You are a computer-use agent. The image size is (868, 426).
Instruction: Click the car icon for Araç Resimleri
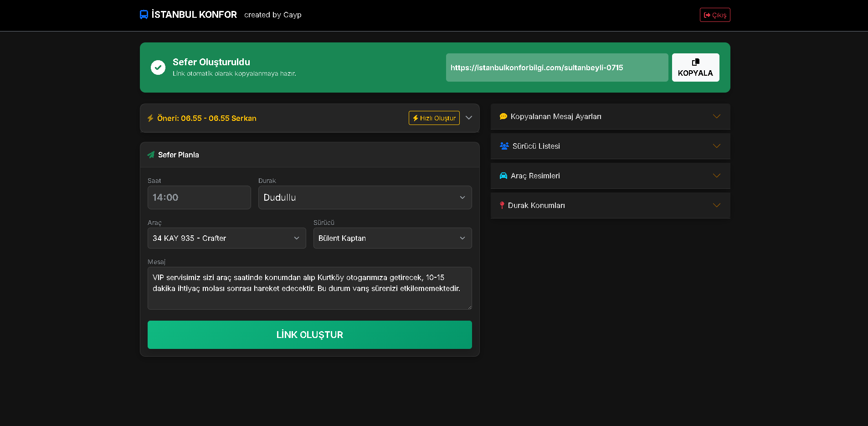pos(503,176)
